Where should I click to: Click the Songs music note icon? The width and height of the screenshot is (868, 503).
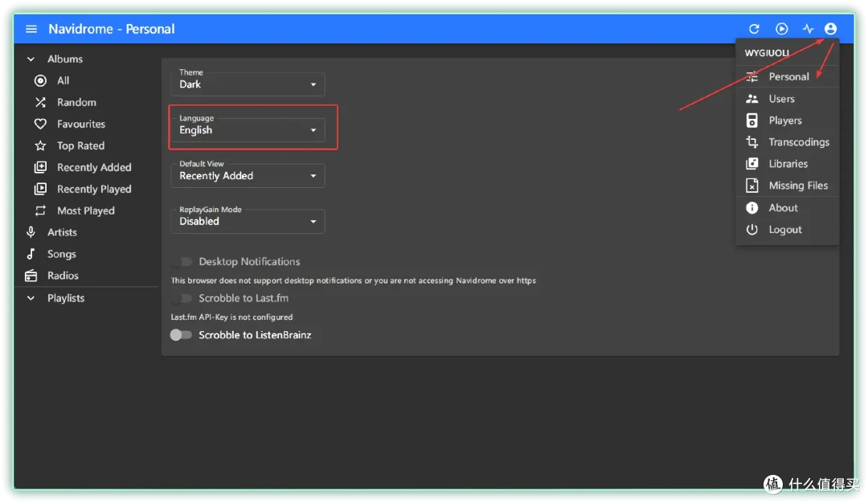point(31,254)
